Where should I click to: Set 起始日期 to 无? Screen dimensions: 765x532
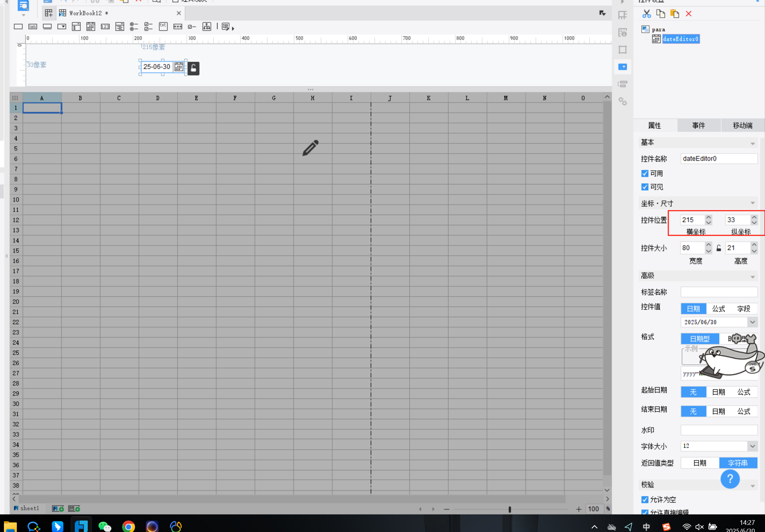693,392
